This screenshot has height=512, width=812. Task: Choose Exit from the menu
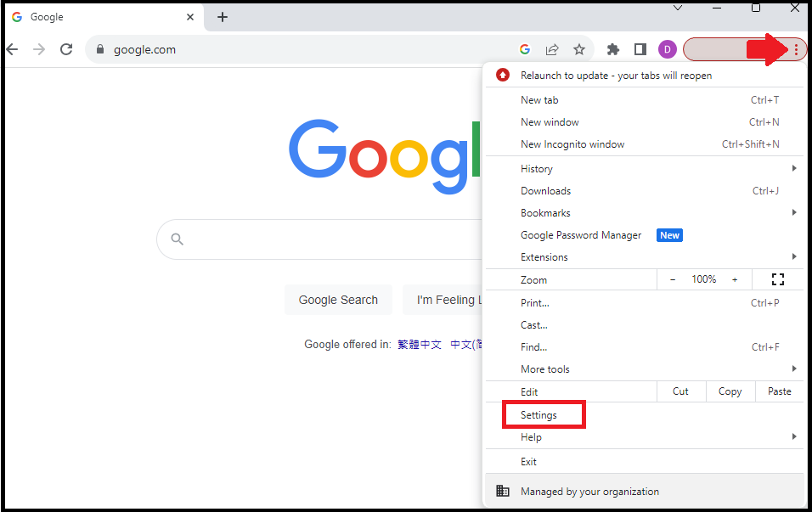coord(645,461)
